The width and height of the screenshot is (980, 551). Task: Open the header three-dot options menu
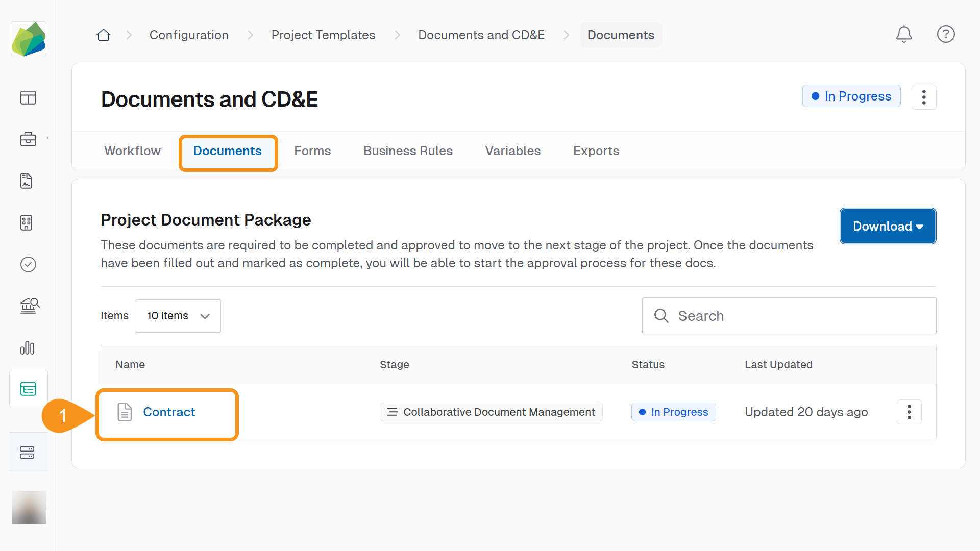pyautogui.click(x=924, y=97)
